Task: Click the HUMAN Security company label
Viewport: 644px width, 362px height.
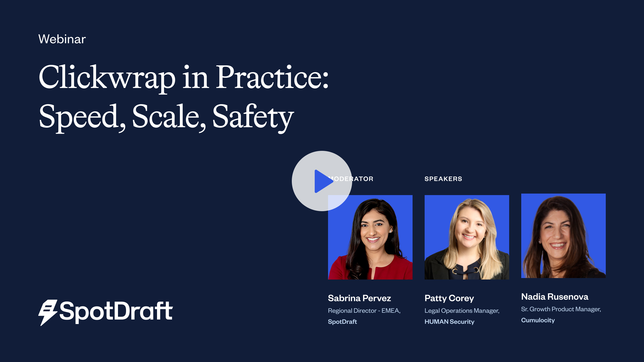Action: [449, 322]
